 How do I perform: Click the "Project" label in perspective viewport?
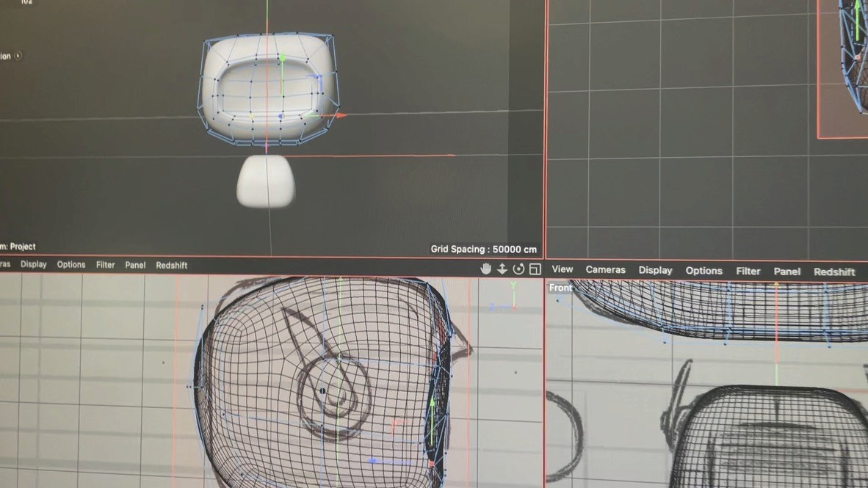click(x=23, y=247)
